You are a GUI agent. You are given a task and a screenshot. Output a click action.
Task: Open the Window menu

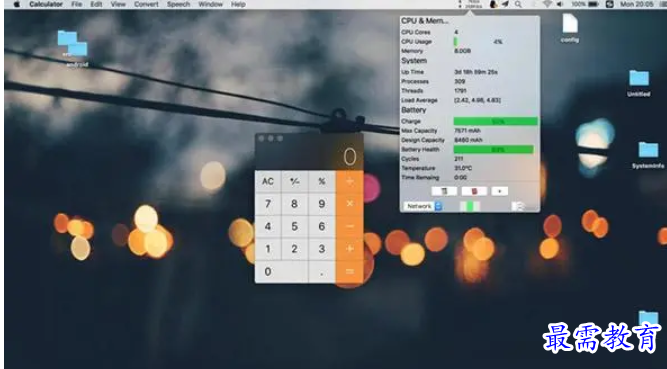211,4
